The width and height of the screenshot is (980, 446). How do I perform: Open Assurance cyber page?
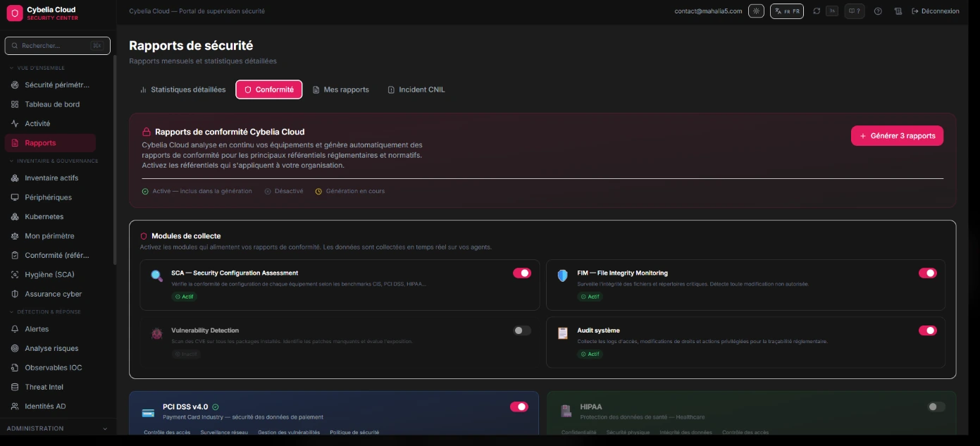(50, 294)
